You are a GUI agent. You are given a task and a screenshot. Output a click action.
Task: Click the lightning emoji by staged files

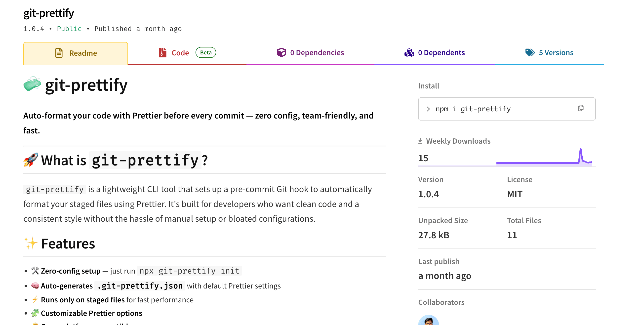(35, 299)
